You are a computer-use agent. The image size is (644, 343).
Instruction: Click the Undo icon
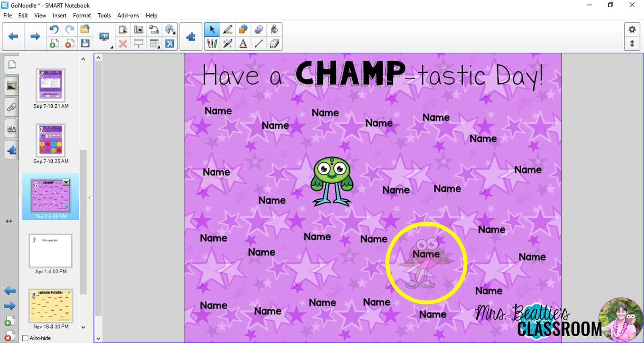point(54,29)
